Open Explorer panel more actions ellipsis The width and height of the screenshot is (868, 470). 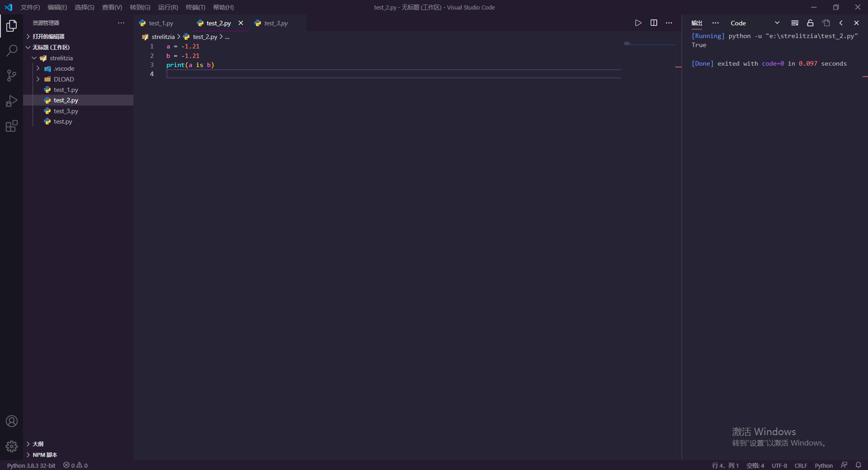[x=121, y=23]
